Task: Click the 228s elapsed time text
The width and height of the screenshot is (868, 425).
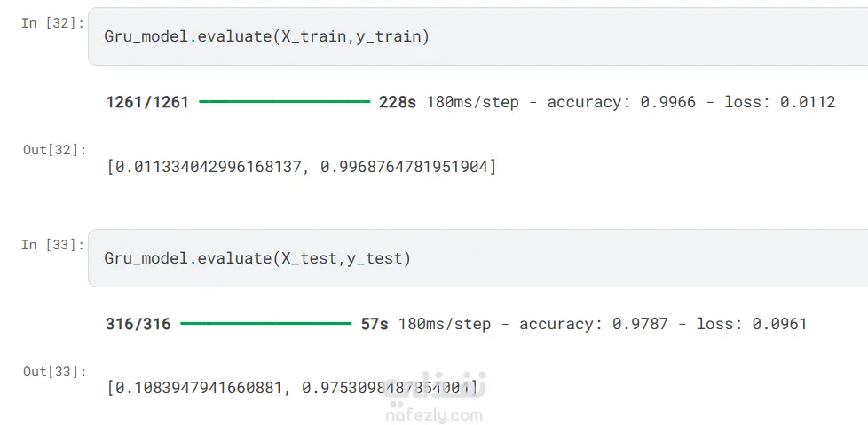Action: click(398, 102)
